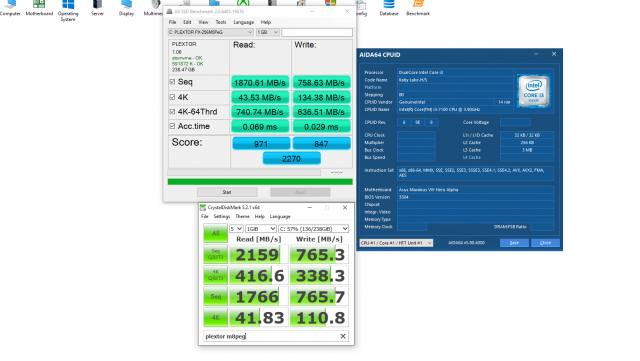The width and height of the screenshot is (640, 361).
Task: Select the Instruction Set field in AIDA64
Action: click(x=476, y=173)
